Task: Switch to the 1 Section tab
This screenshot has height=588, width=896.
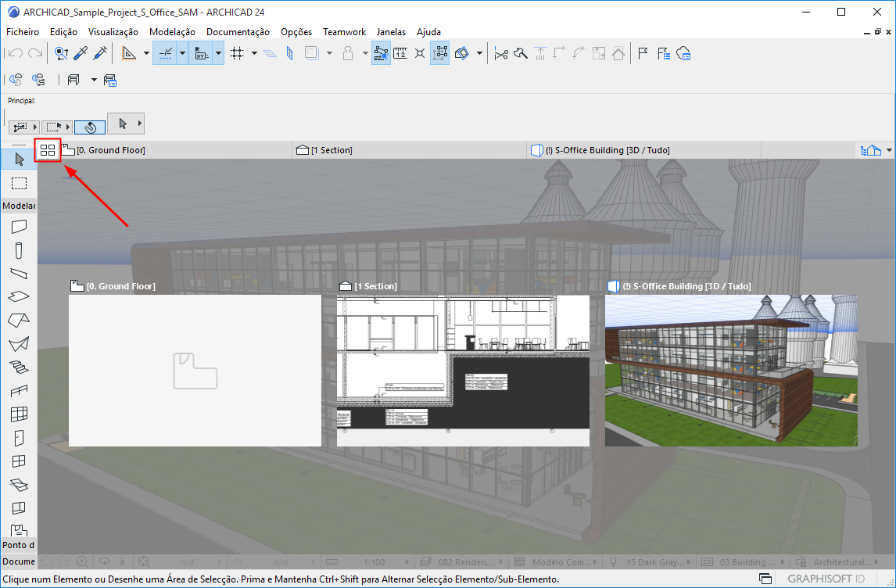Action: (x=331, y=150)
